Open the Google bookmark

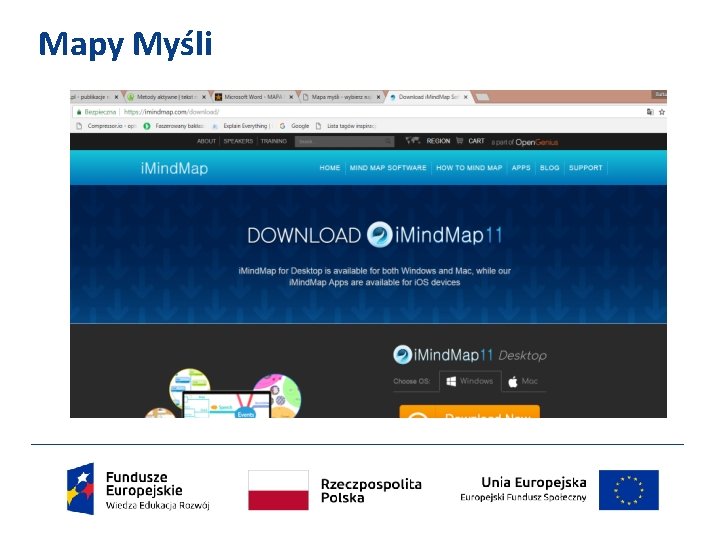[294, 126]
